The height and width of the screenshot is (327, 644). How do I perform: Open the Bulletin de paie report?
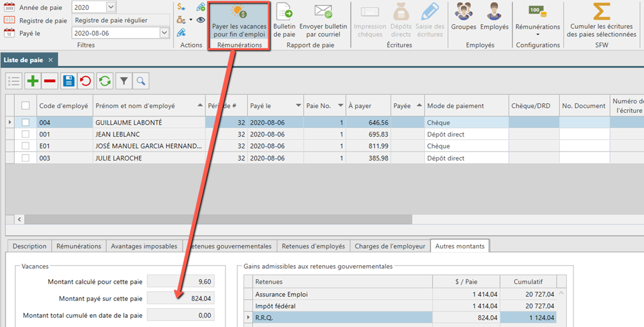(284, 21)
